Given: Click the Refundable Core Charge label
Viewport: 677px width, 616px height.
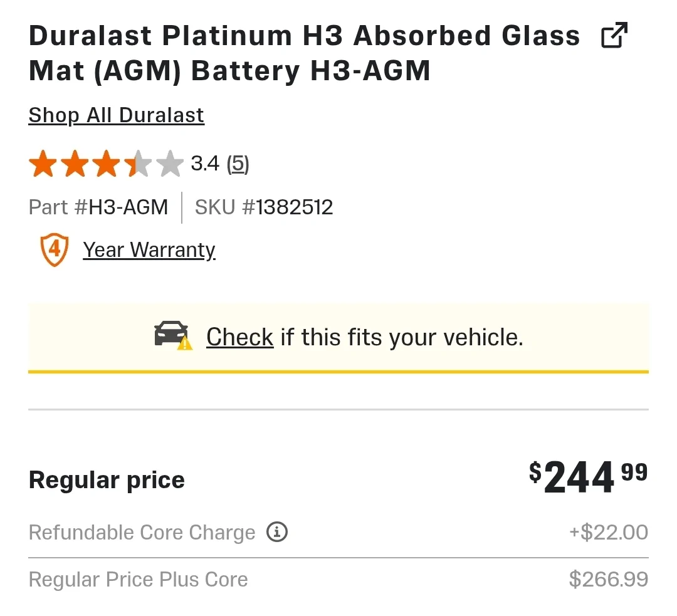Looking at the screenshot, I should click(142, 533).
